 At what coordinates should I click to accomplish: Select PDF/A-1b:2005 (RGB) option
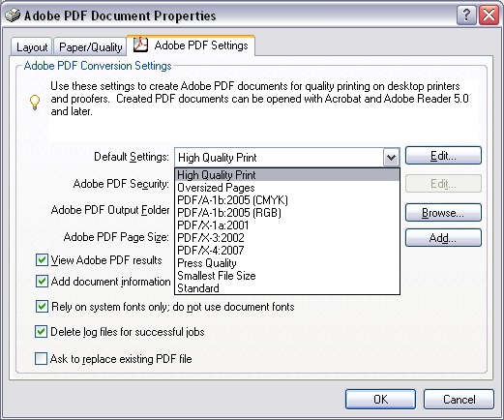coord(287,213)
